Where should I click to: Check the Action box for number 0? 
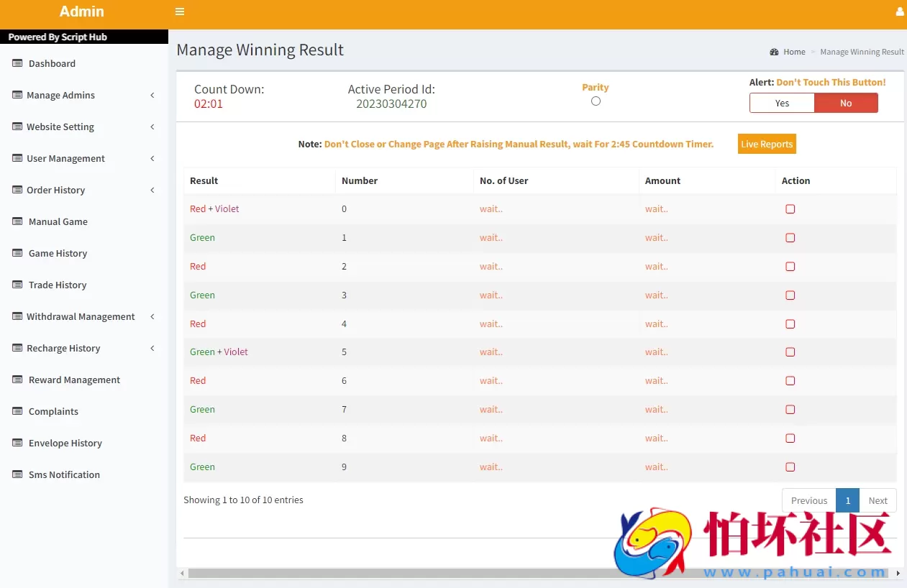(790, 209)
